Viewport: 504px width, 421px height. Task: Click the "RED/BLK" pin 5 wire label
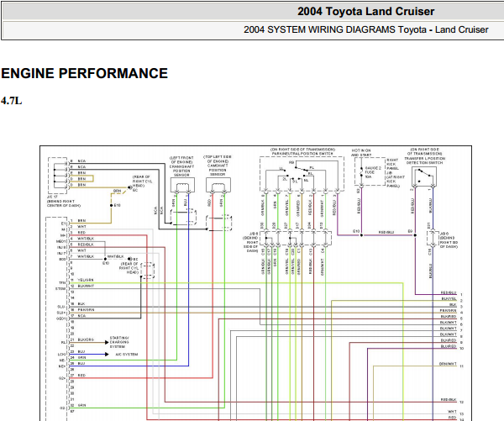pyautogui.click(x=86, y=245)
